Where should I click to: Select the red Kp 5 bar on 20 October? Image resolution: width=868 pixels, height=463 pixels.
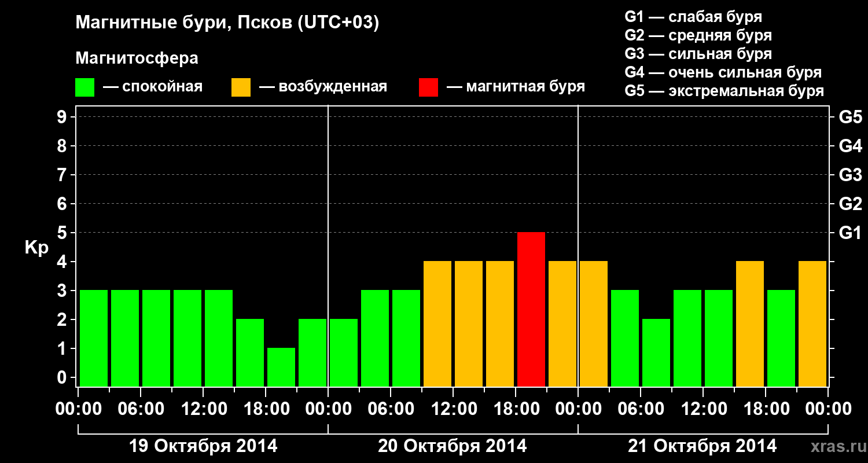point(531,309)
